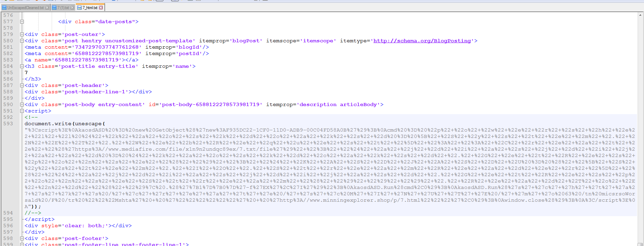
Task: Collapse the post-body div fold at line 590
Action: pyautogui.click(x=22, y=104)
